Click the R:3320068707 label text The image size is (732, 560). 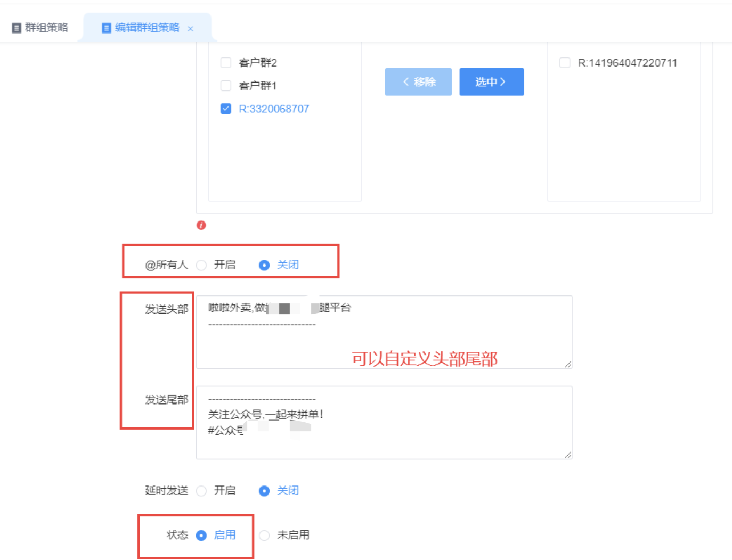274,109
